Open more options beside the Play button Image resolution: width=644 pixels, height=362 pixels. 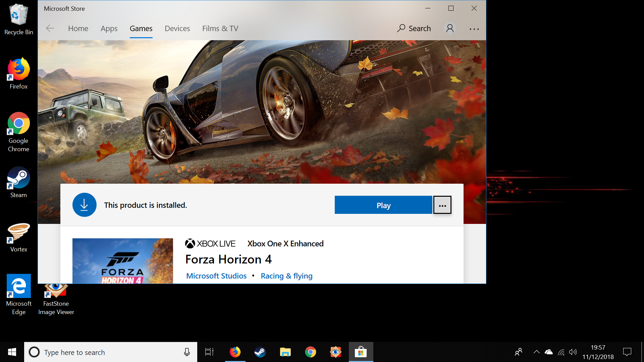pyautogui.click(x=442, y=205)
